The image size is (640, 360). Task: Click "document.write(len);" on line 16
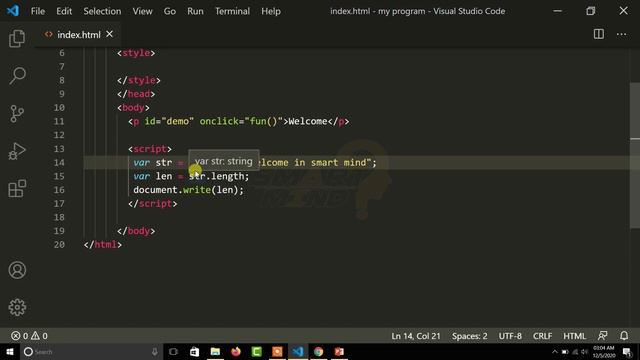[189, 190]
